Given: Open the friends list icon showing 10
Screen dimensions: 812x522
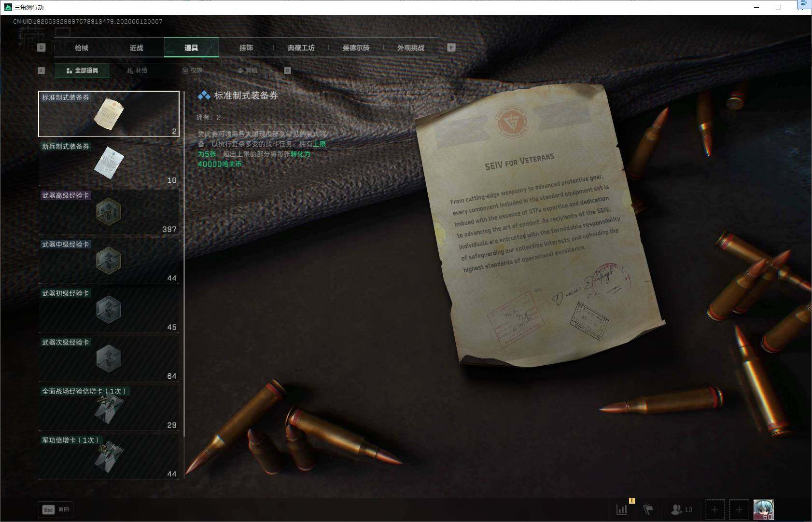Looking at the screenshot, I should [682, 509].
